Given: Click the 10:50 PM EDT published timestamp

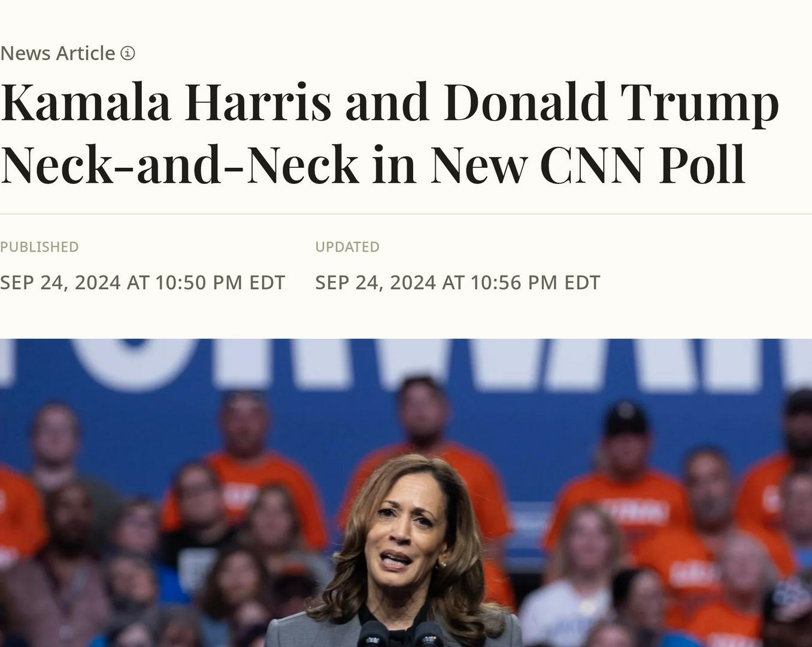Looking at the screenshot, I should 143,282.
